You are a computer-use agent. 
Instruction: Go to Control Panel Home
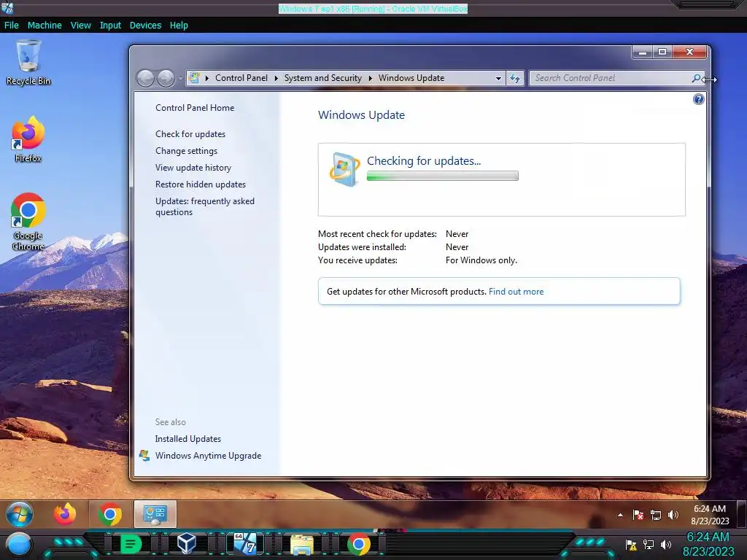coord(195,108)
